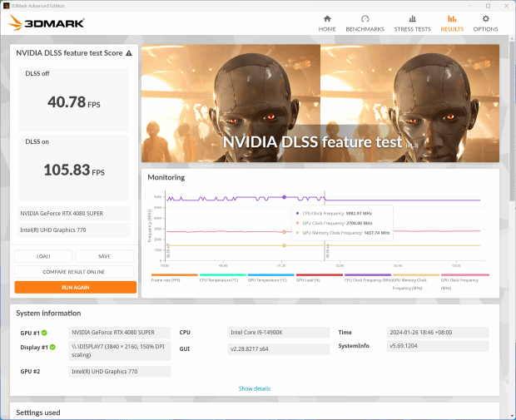Click the GPU #1 value NVIDIA GeForce RTX 4080 SUPER
This screenshot has height=420, width=516.
tap(120, 333)
